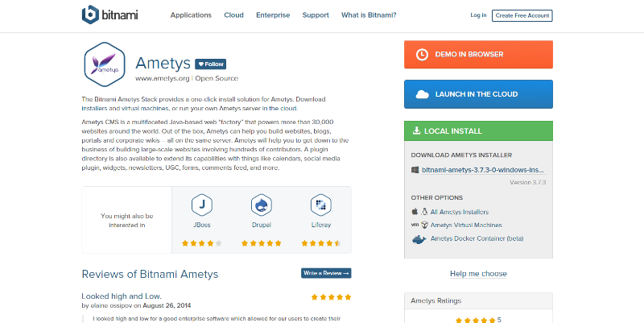Click 'Open Source' text
Screen dimensions: 644x323
[217, 78]
